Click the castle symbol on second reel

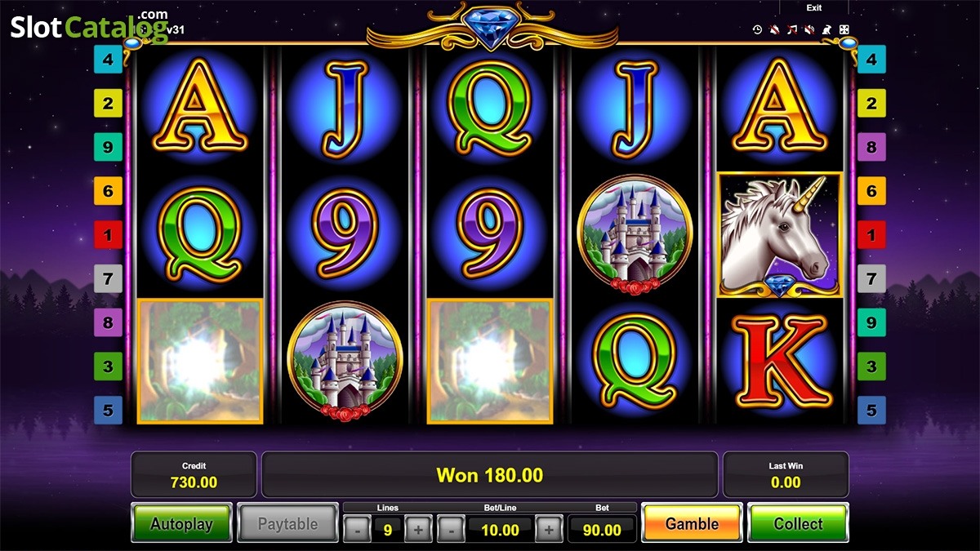pos(345,361)
